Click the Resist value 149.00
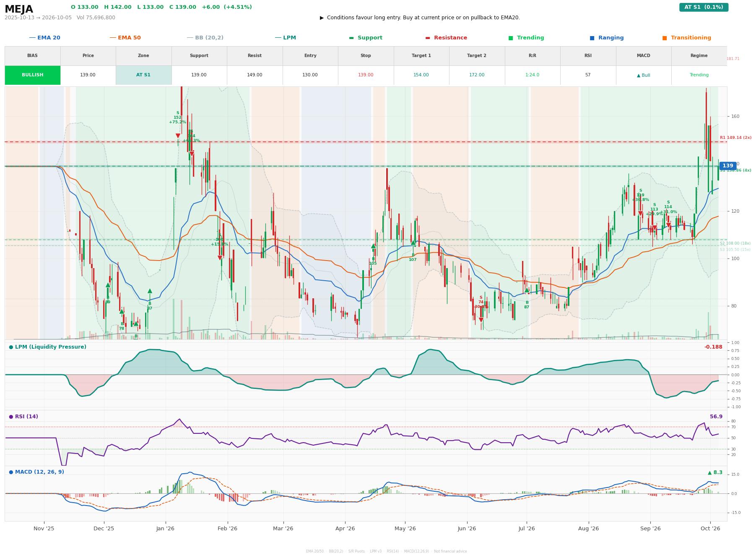Viewport: 756px width, 558px height. [255, 75]
